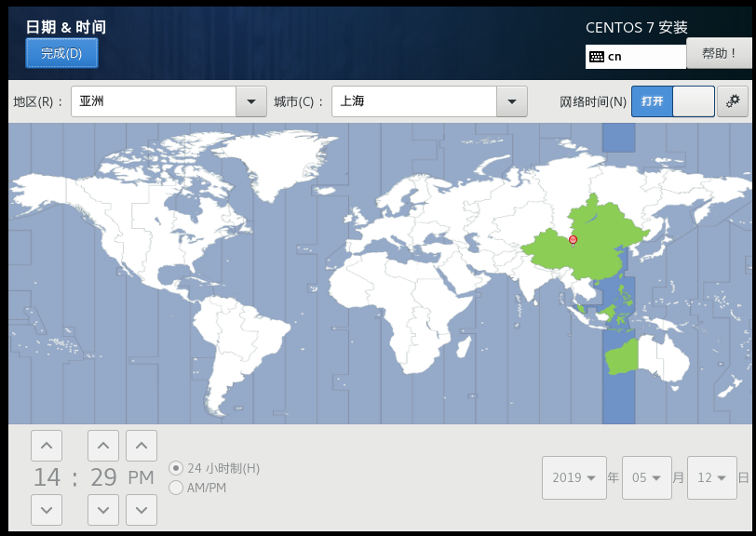Screen dimensions: 756x536
Task: Click the minute value 29
Action: [x=103, y=477]
